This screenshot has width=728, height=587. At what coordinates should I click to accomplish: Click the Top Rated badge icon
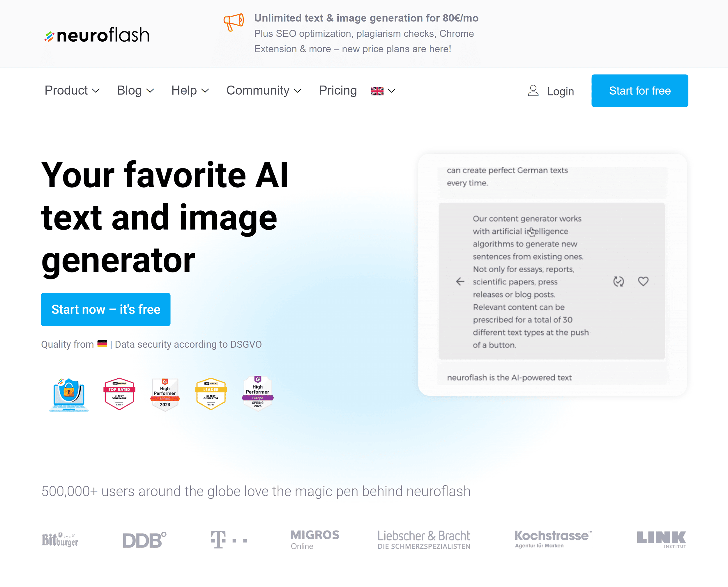tap(118, 393)
